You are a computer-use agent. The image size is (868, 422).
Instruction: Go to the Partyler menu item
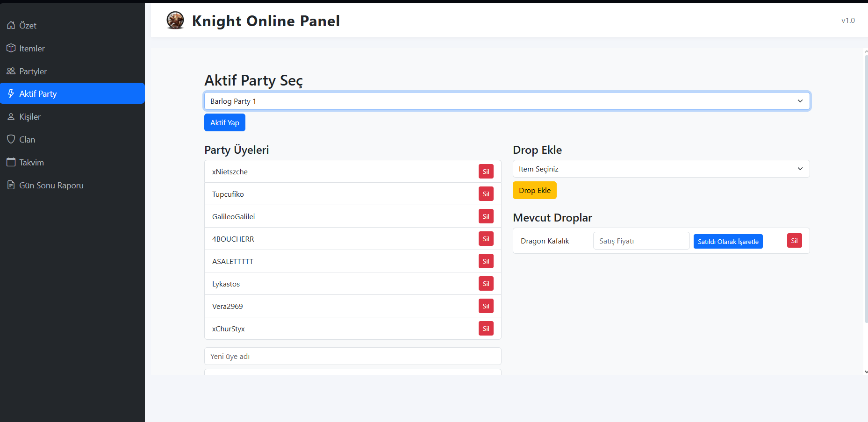[33, 72]
